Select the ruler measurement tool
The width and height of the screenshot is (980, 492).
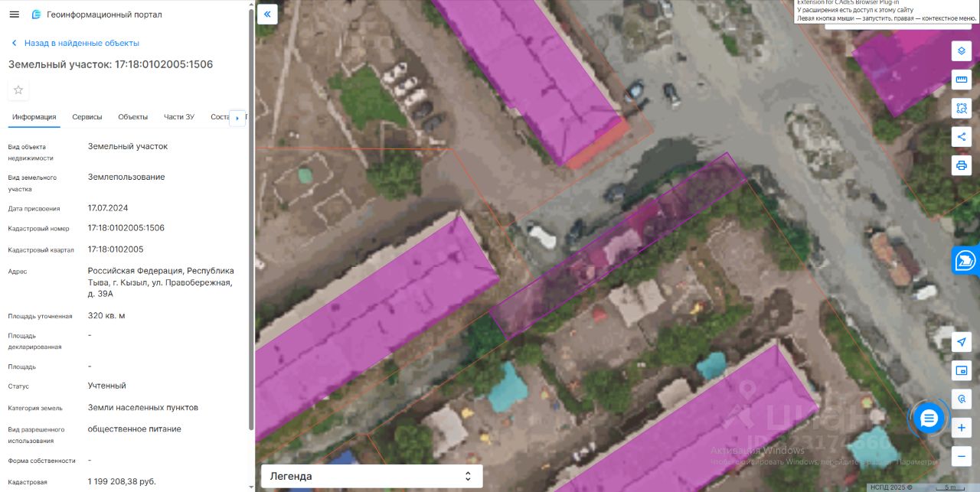pos(962,80)
